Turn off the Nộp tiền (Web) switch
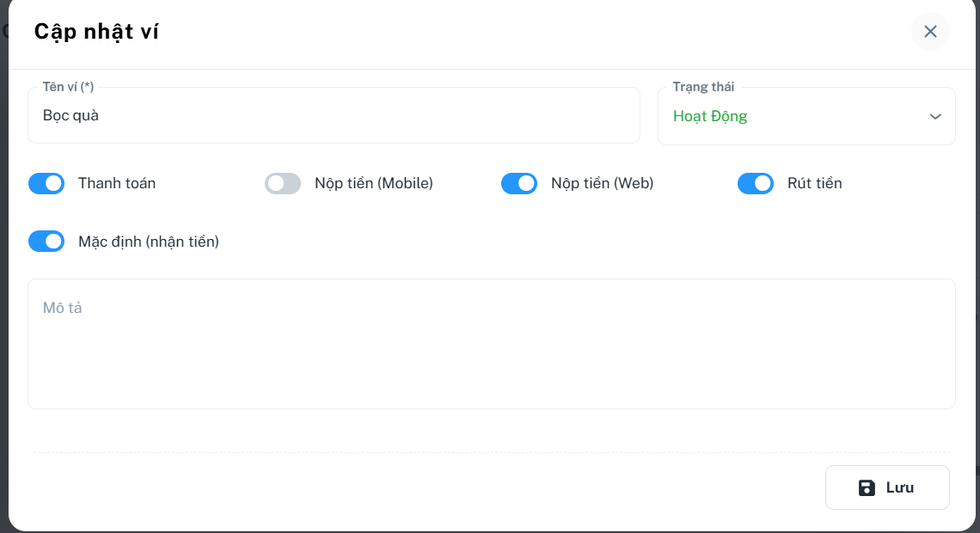The width and height of the screenshot is (980, 533). [x=519, y=183]
